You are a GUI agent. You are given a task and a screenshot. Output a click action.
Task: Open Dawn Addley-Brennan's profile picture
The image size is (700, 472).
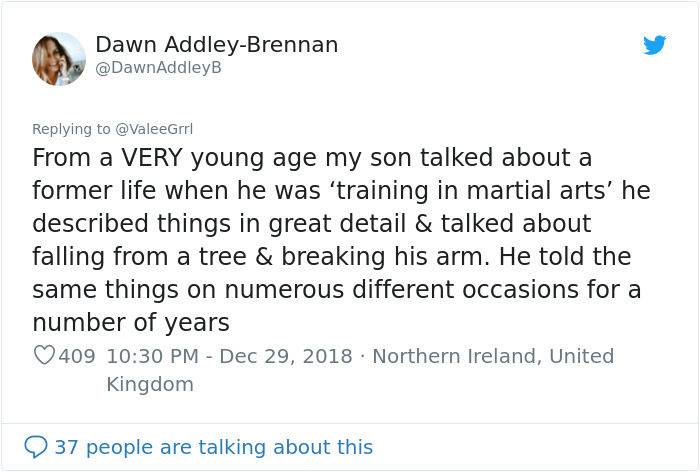click(59, 58)
